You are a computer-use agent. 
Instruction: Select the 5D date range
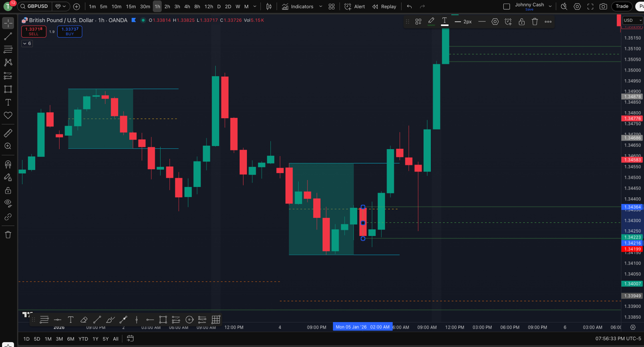click(x=37, y=339)
